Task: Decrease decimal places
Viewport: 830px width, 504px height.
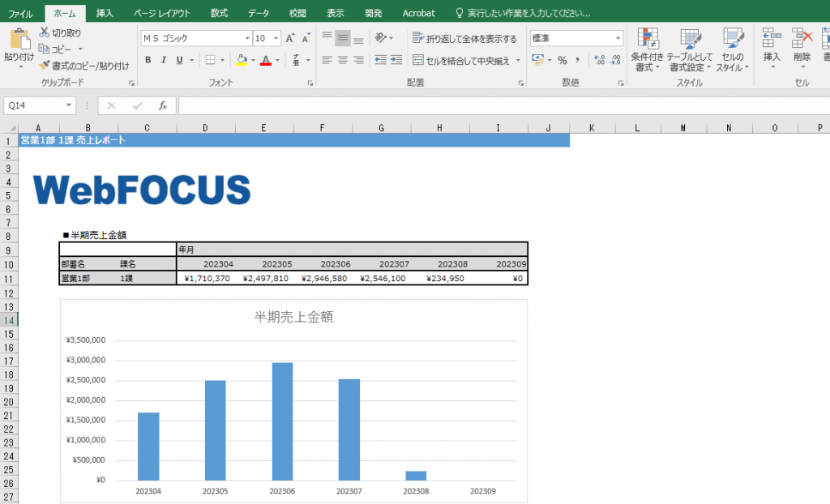Action: click(x=615, y=60)
